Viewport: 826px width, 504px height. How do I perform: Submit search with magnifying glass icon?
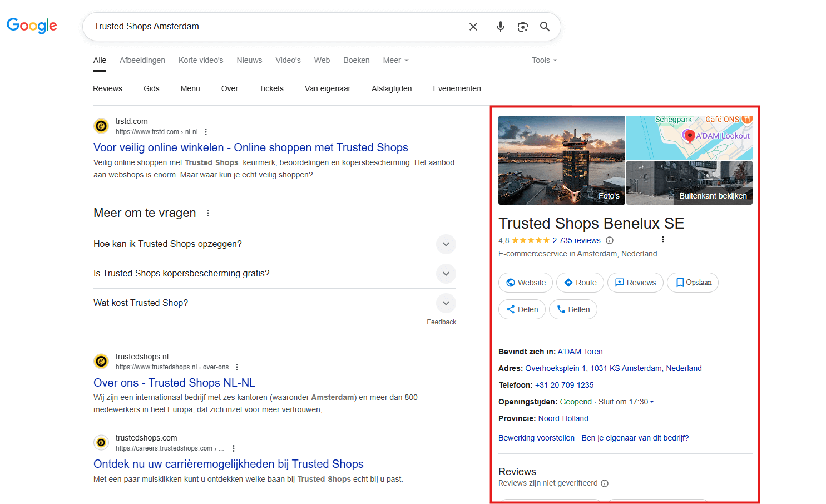pyautogui.click(x=545, y=27)
